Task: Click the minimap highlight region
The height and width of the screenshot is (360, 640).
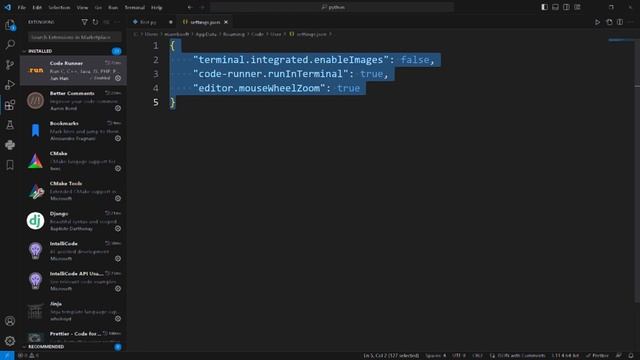Action: (x=620, y=40)
